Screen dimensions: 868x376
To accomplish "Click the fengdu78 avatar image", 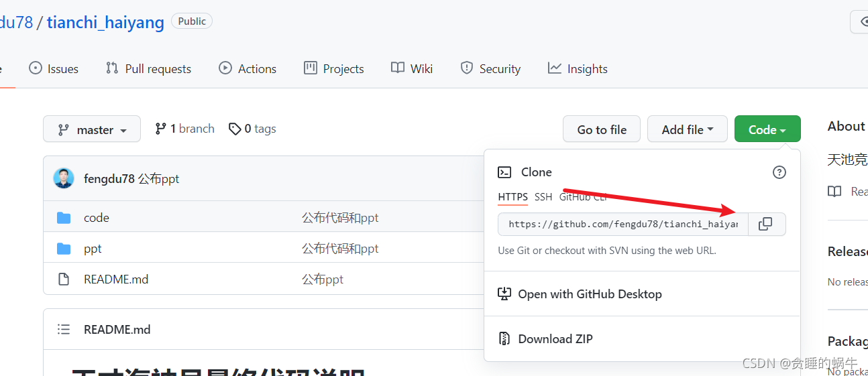I will click(x=64, y=178).
